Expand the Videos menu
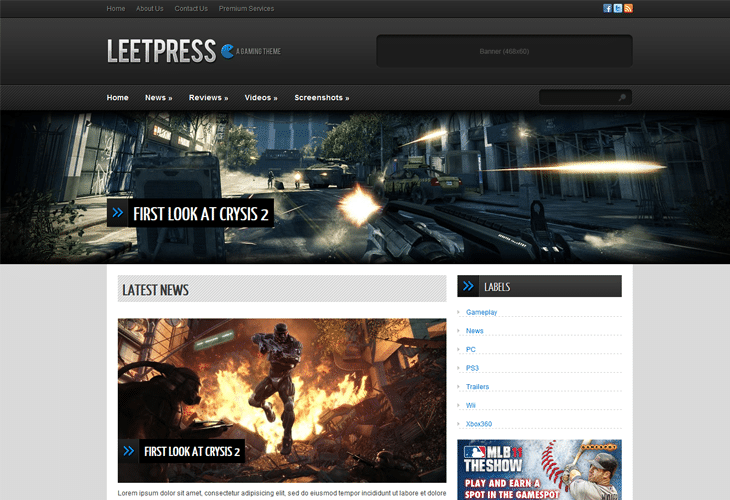This screenshot has width=730, height=500. [x=261, y=98]
